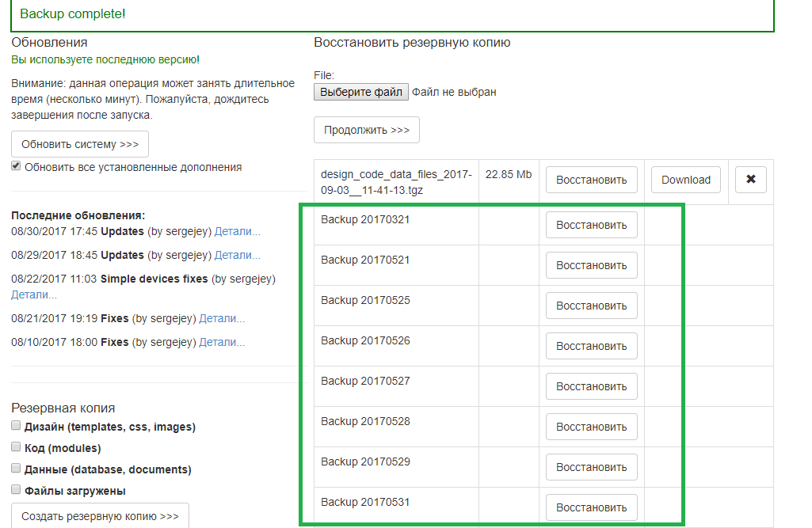This screenshot has width=812, height=528.
Task: Enable the 'Дизайн (templates, css, images)' checkbox
Action: 16,426
